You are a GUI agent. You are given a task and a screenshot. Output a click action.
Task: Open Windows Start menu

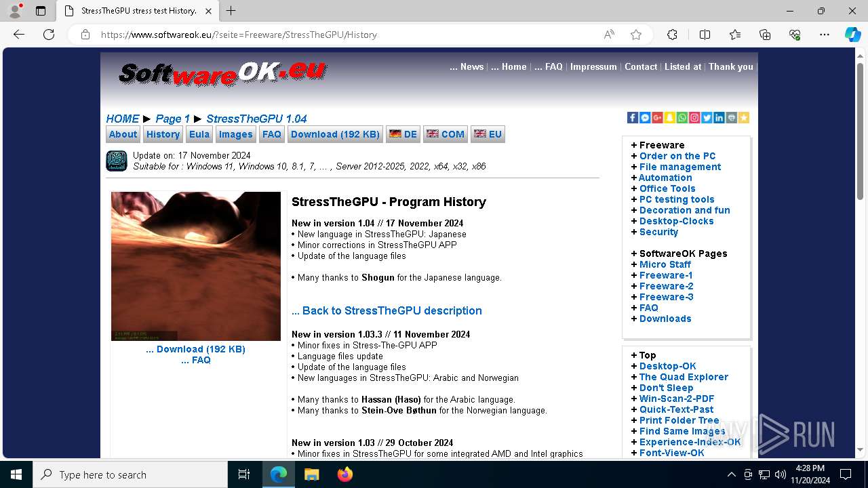[x=16, y=474]
